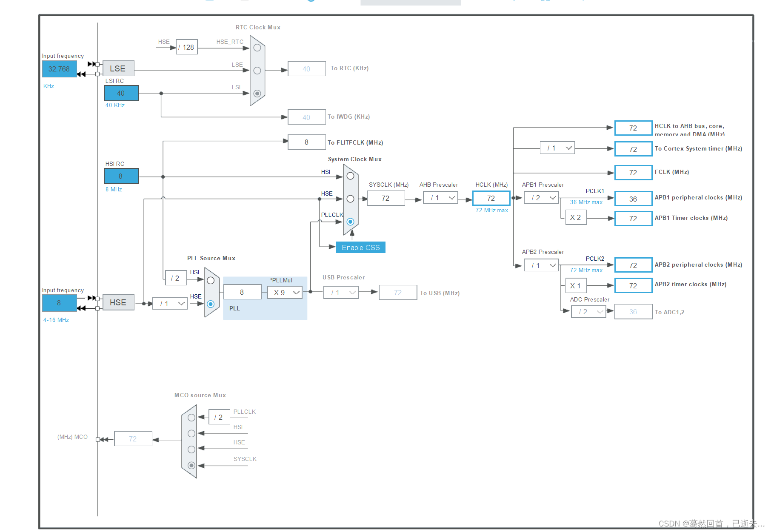Click the APB1 timer X 2 multiplier box
The image size is (771, 532).
point(576,217)
